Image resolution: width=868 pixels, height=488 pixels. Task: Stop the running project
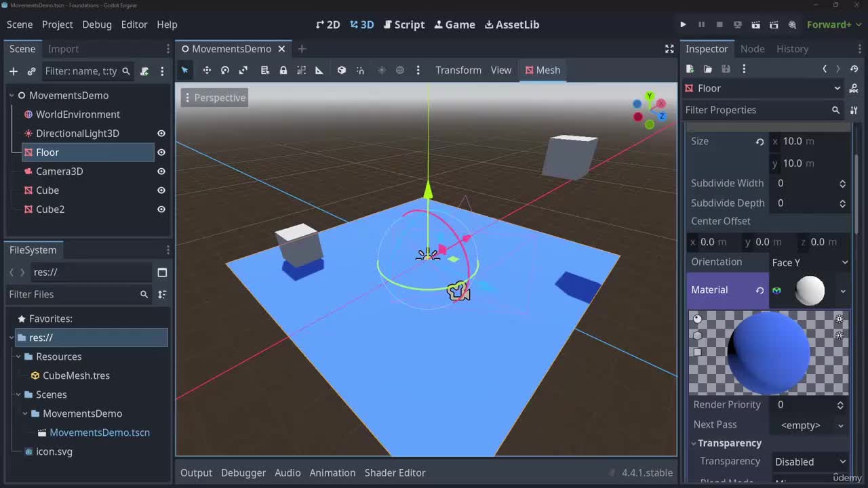[719, 24]
